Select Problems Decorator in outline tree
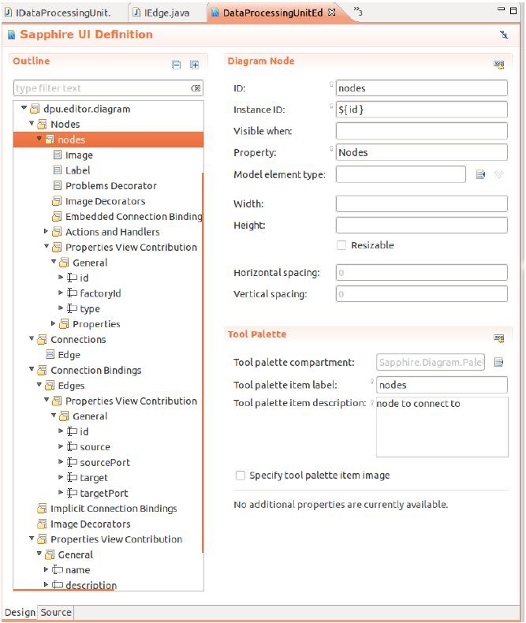 [111, 186]
